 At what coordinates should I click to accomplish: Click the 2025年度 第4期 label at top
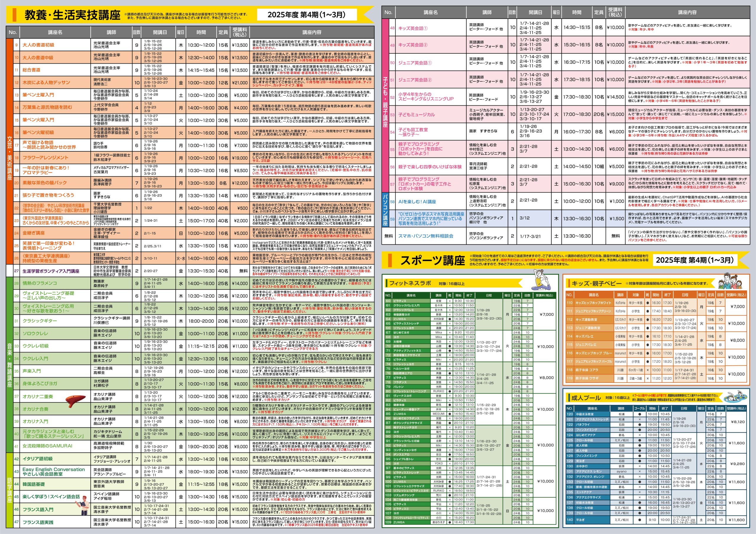pyautogui.click(x=306, y=15)
